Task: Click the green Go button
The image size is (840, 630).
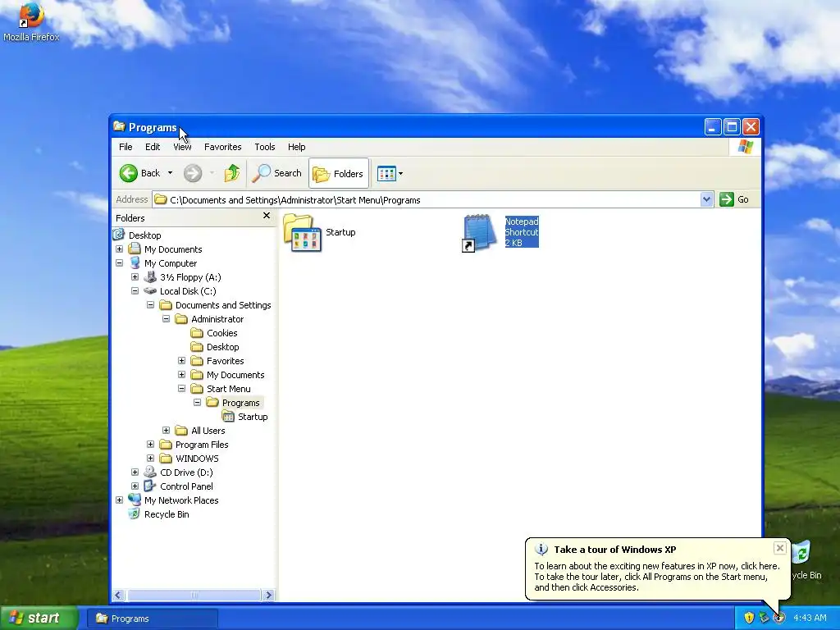Action: click(x=734, y=199)
